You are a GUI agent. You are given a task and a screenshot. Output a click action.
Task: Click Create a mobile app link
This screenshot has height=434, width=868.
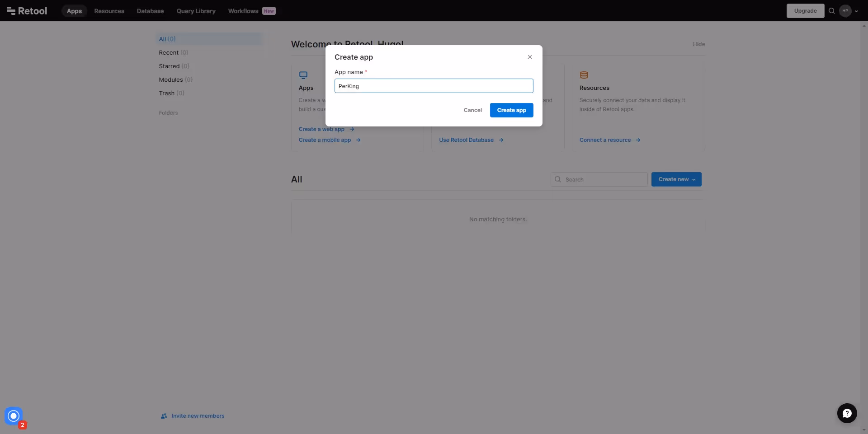point(325,140)
